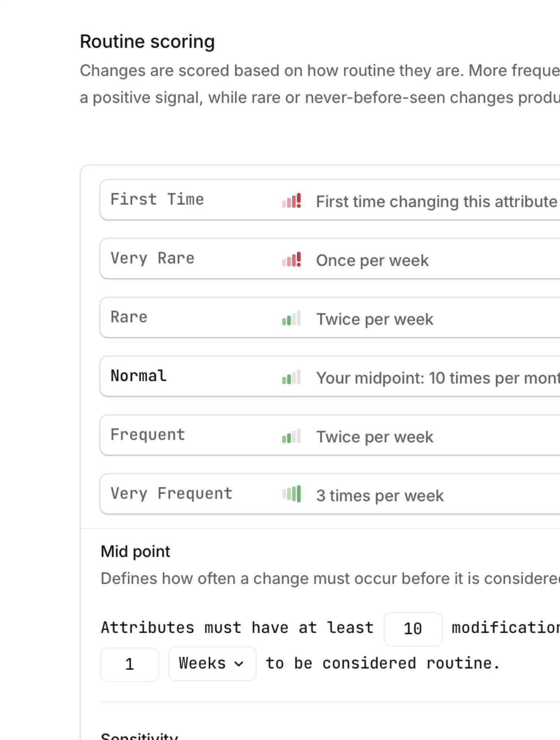
Task: Open the Weeks time unit dropdown
Action: pyautogui.click(x=212, y=664)
